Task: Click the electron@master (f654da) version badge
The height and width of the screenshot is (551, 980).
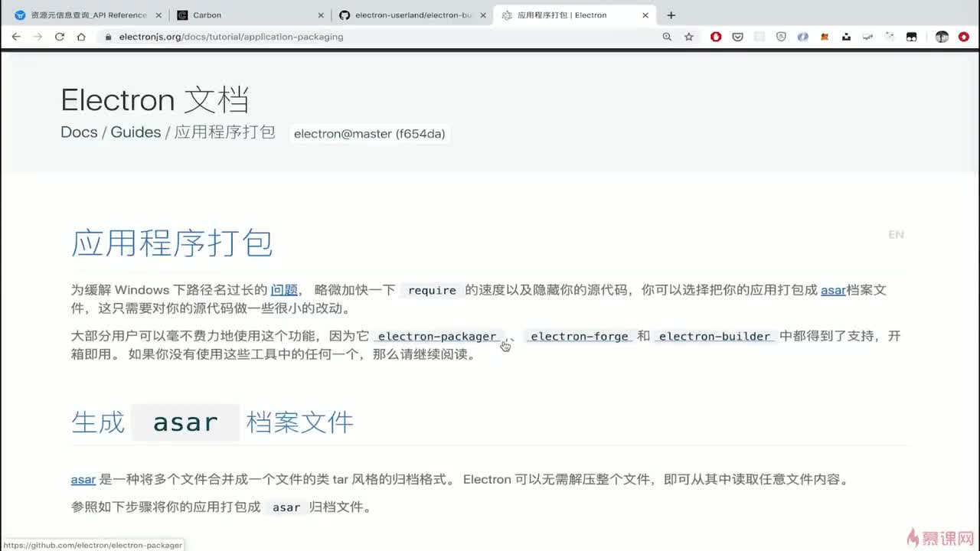Action: click(369, 134)
